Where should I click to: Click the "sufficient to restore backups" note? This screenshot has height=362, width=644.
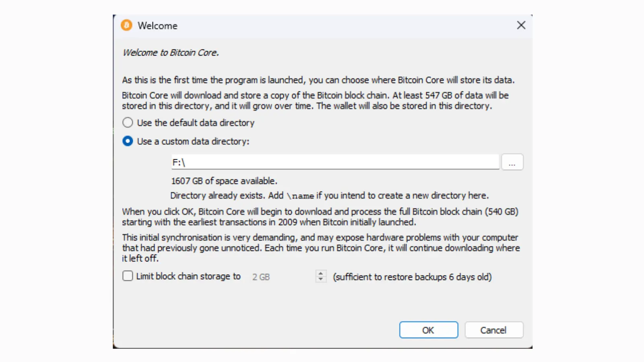click(x=412, y=277)
